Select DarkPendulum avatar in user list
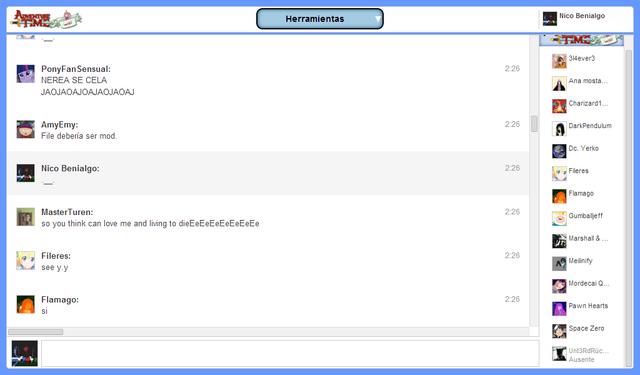 (x=559, y=129)
